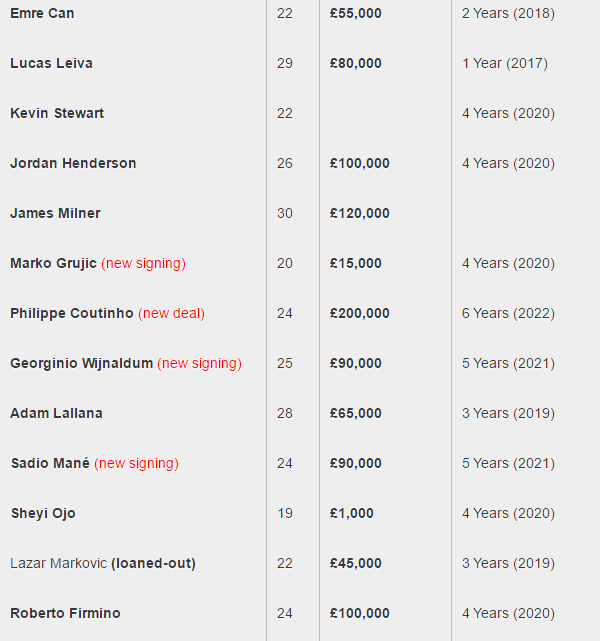Click the Kevin Stewart name cell
The height and width of the screenshot is (641, 601).
[57, 113]
